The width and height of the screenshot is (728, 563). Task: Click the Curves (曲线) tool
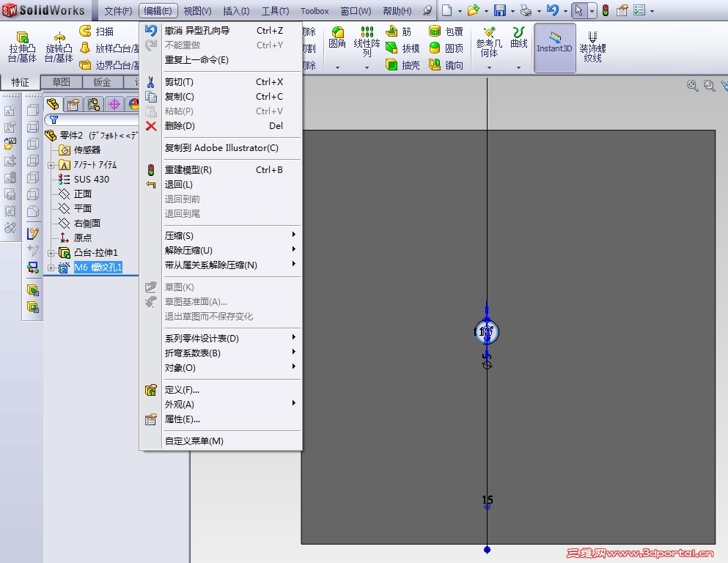518,37
